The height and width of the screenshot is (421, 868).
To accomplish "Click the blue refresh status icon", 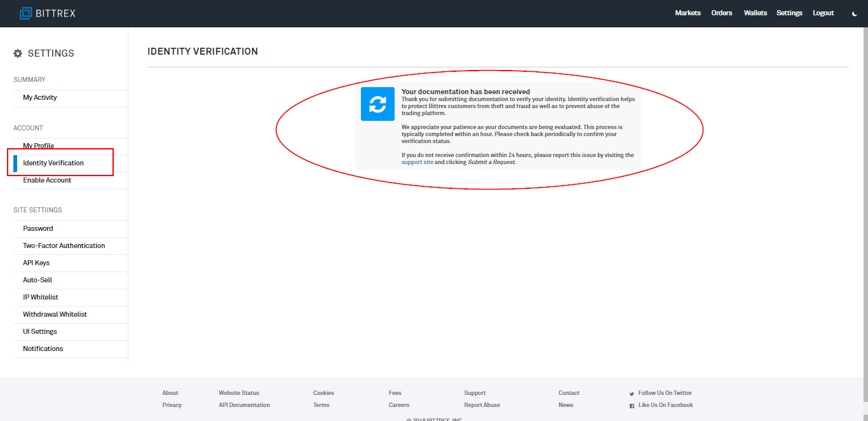I will click(377, 104).
